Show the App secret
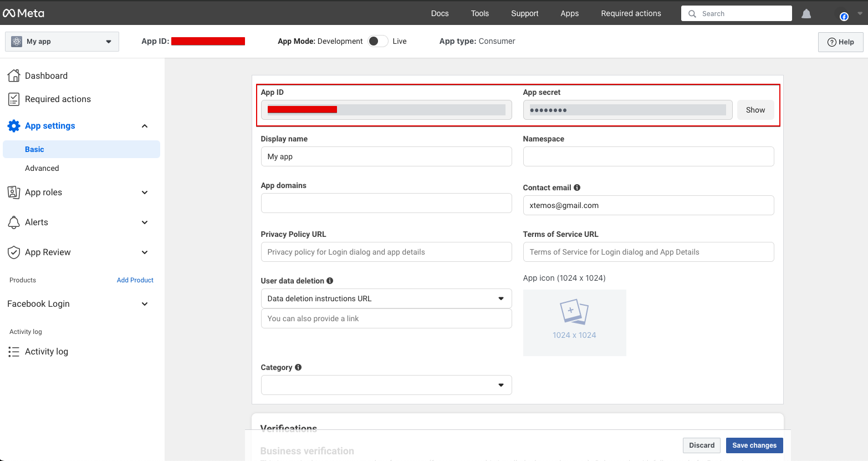Viewport: 868px width, 461px height. point(755,110)
